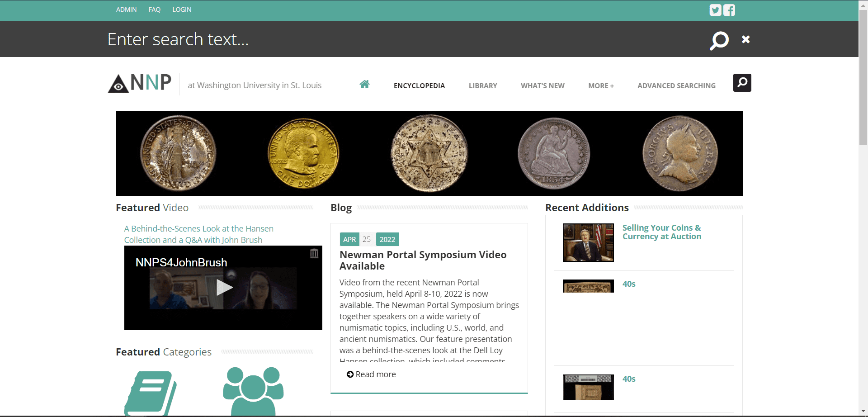868x417 pixels.
Task: Open the Facebook icon in the top bar
Action: pos(729,10)
